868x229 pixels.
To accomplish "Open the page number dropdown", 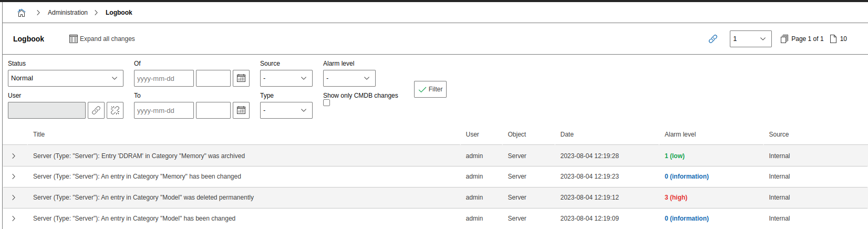I will (750, 39).
